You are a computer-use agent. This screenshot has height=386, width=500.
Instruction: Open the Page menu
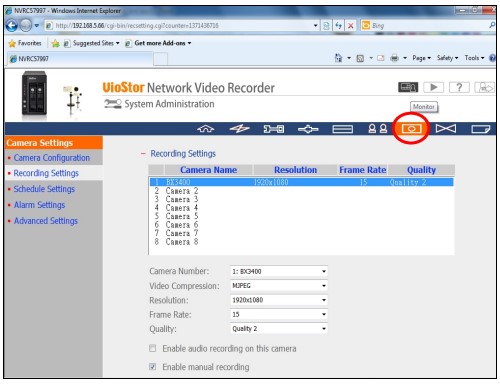coord(421,58)
